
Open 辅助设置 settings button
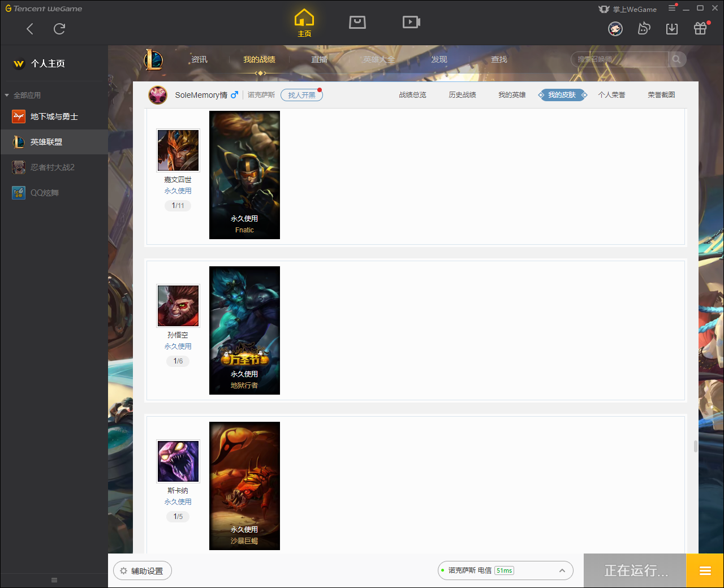click(x=143, y=571)
